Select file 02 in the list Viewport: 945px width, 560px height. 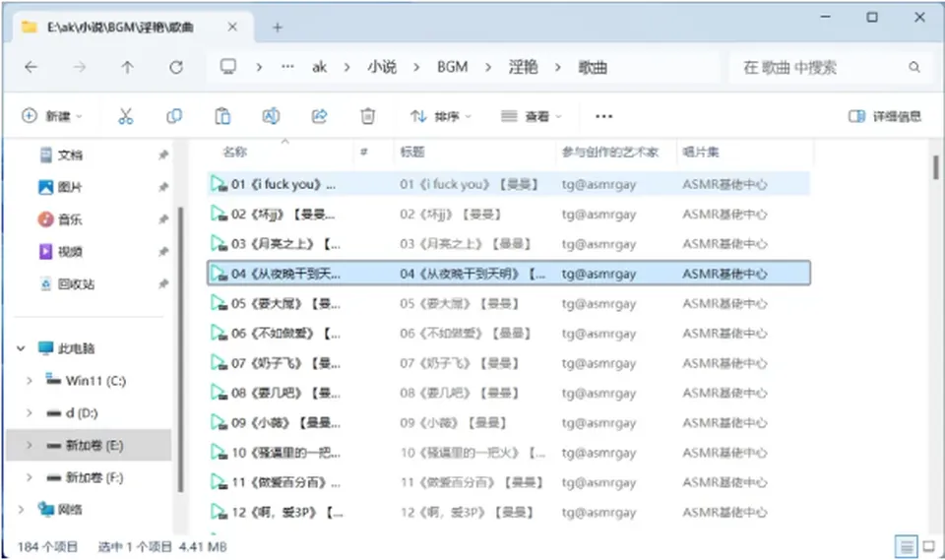click(508, 214)
